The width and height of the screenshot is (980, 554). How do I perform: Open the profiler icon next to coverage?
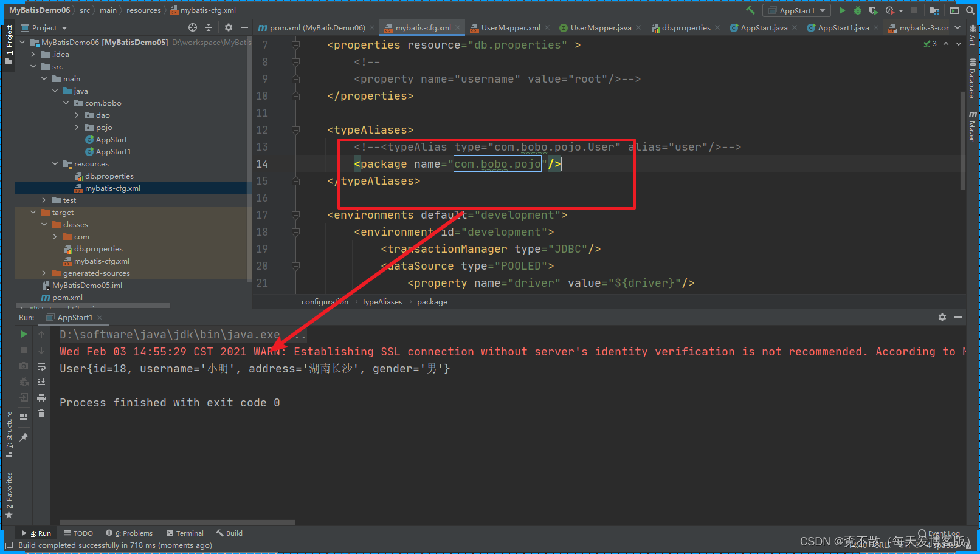(x=891, y=10)
